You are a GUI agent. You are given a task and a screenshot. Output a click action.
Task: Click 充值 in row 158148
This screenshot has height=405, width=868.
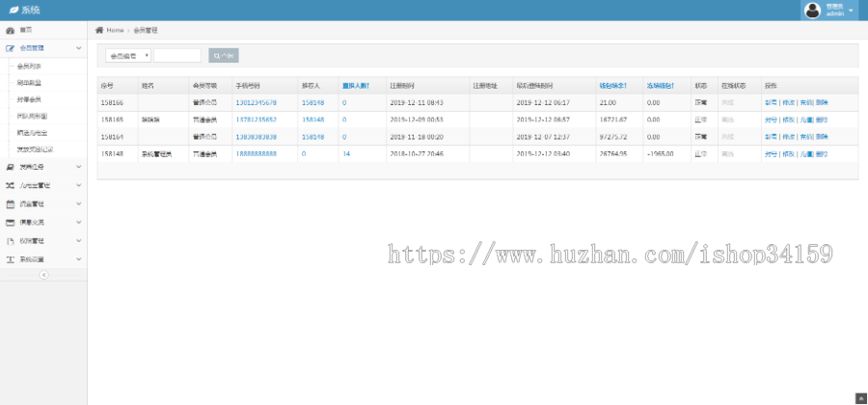(805, 154)
